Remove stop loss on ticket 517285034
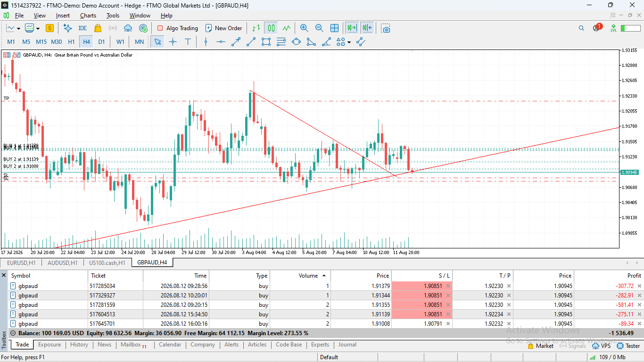644x362 pixels. (x=448, y=286)
